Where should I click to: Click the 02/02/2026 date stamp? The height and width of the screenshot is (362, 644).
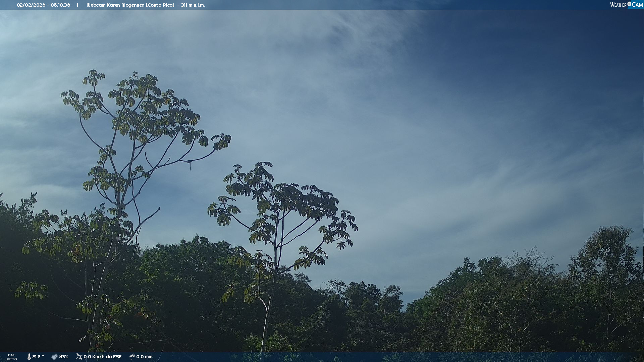click(x=31, y=5)
